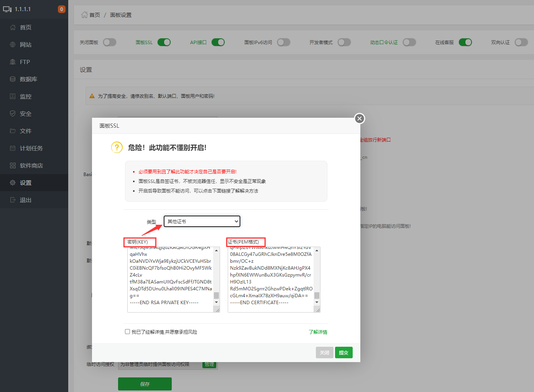Click the globe icon for 网站
Viewport: 534px width, 392px height.
point(13,44)
